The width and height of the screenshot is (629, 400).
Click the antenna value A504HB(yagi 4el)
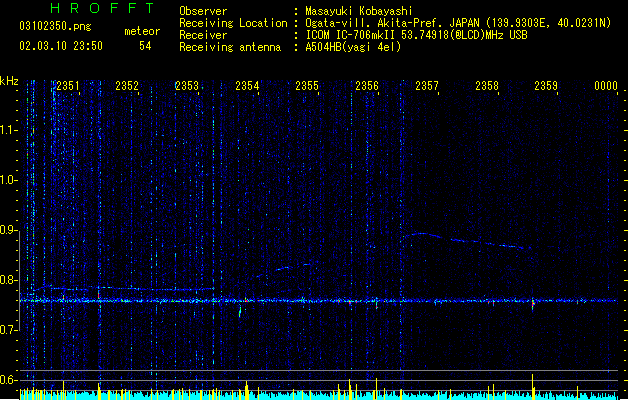(353, 47)
